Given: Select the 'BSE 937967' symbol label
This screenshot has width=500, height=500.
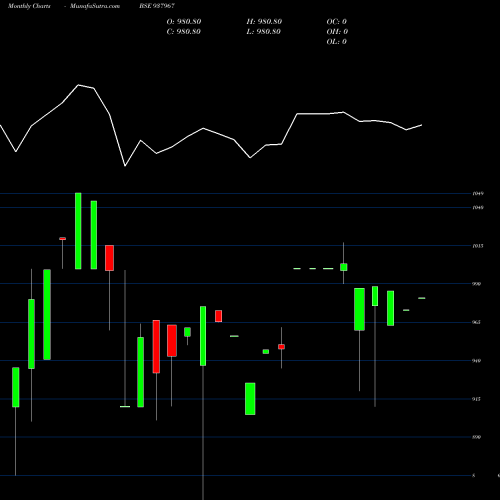Looking at the screenshot, I should pyautogui.click(x=157, y=6).
